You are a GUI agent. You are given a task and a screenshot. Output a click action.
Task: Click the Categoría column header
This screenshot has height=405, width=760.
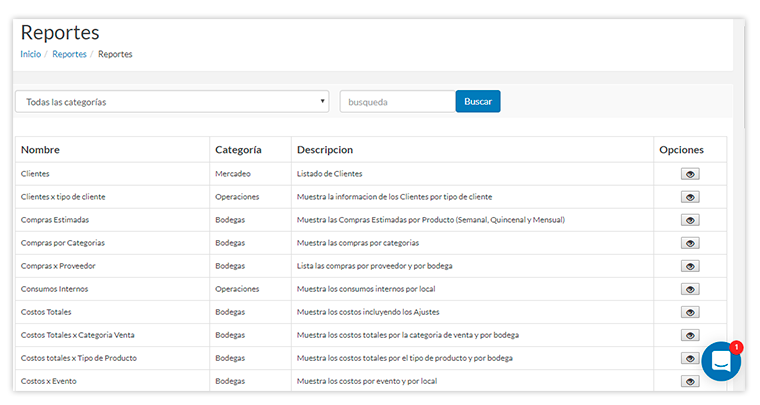pos(238,150)
